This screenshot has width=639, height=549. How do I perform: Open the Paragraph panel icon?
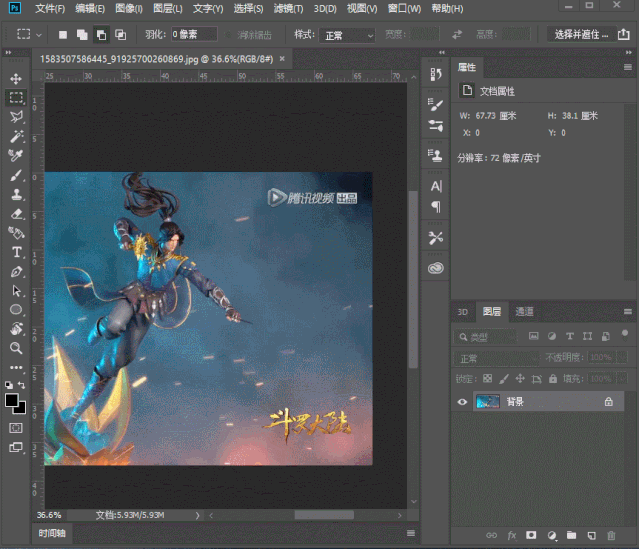tap(436, 207)
